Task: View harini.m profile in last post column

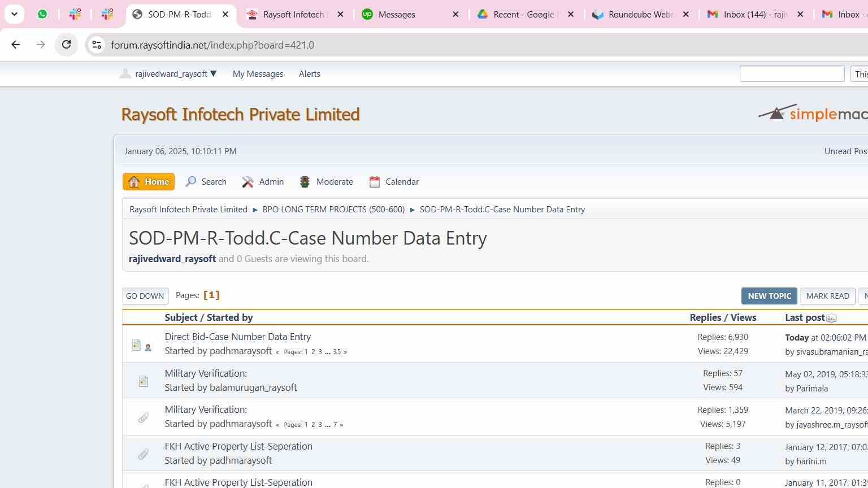Action: coord(811,461)
